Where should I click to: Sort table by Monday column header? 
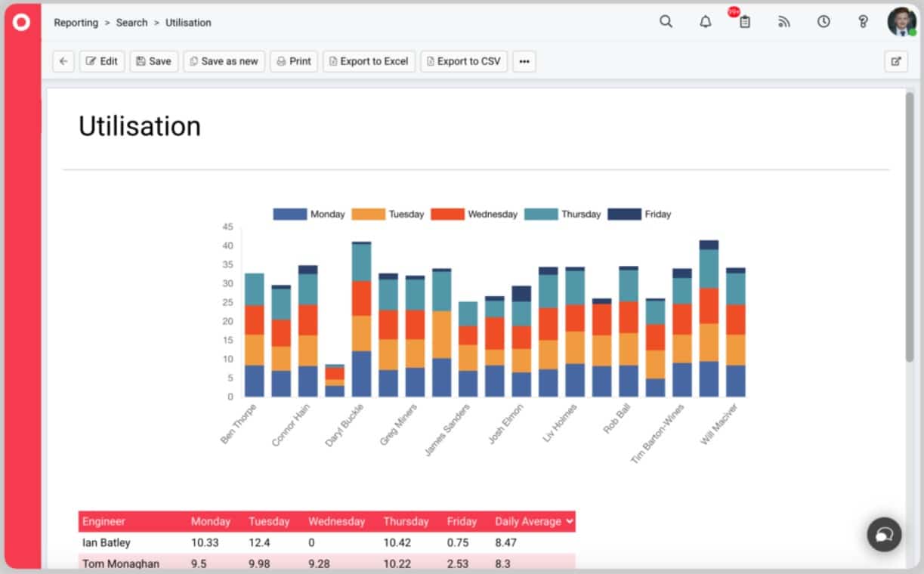click(x=211, y=521)
